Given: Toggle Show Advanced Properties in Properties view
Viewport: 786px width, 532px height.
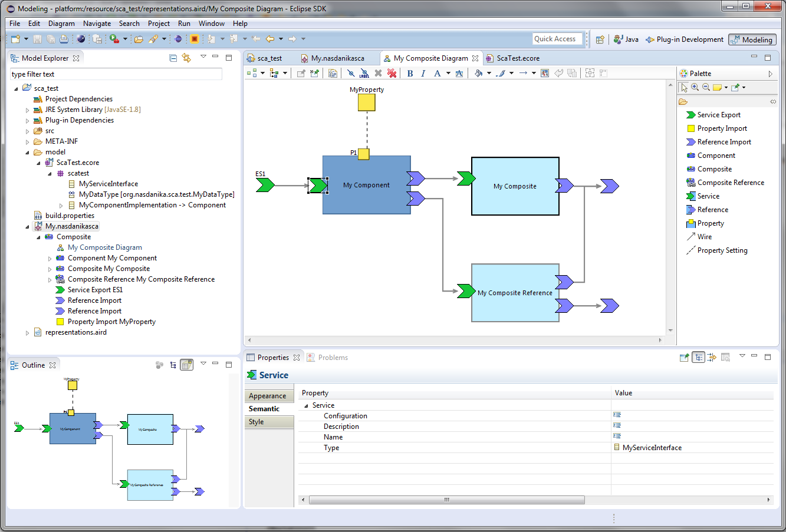Looking at the screenshot, I should pyautogui.click(x=712, y=357).
